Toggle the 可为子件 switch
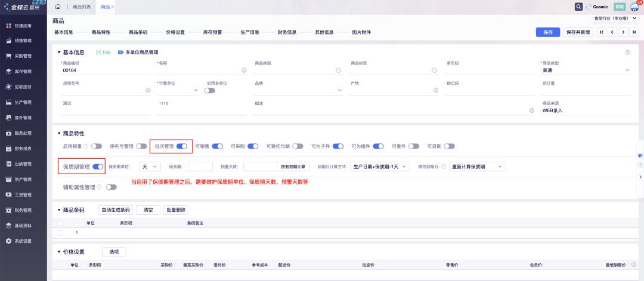The width and height of the screenshot is (644, 281). click(x=338, y=146)
